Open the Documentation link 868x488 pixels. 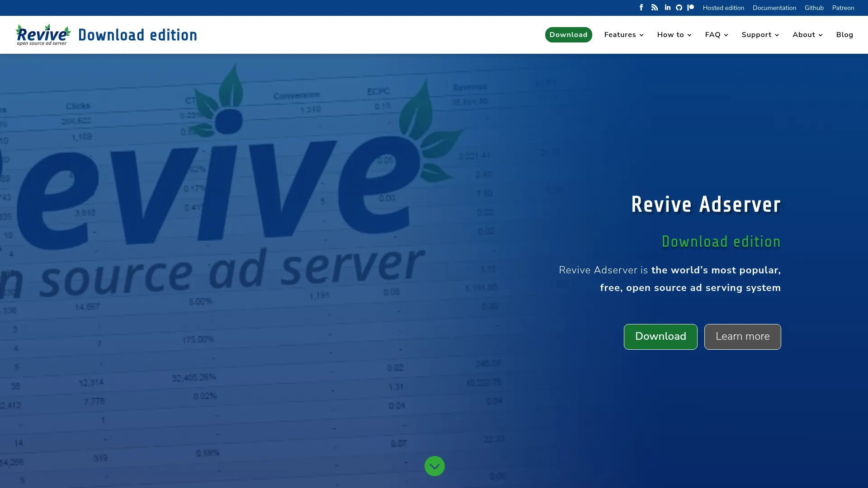click(774, 8)
